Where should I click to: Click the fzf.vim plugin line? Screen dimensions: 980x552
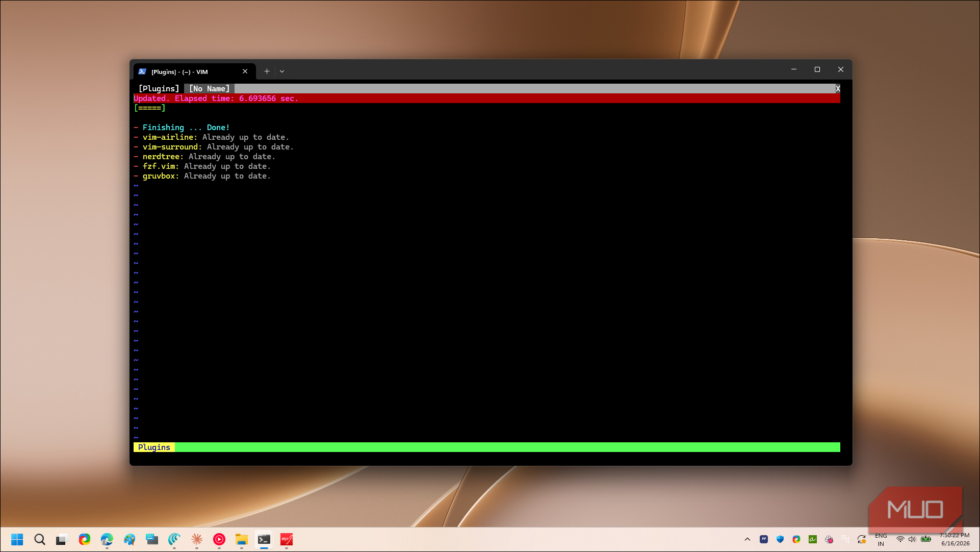click(202, 166)
